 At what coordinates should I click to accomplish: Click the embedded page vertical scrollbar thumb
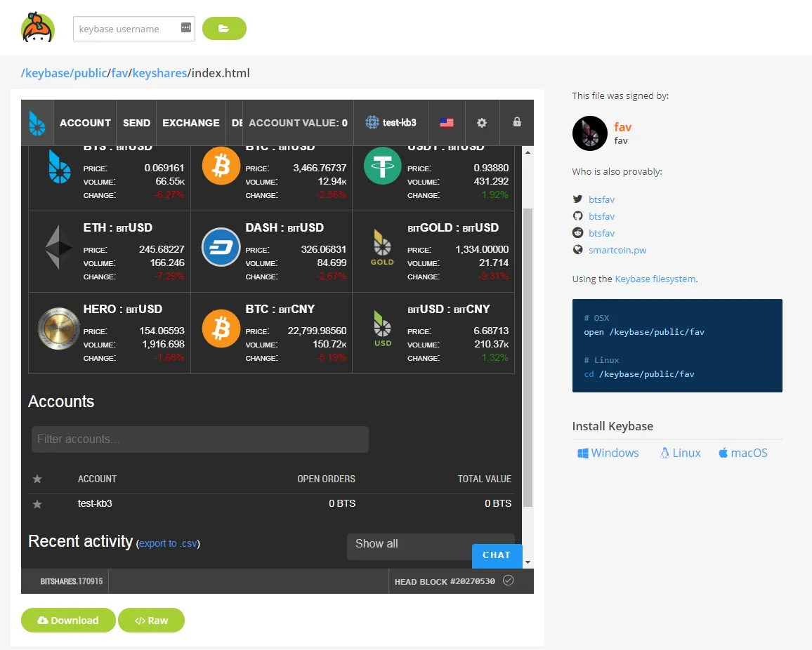pos(528,357)
